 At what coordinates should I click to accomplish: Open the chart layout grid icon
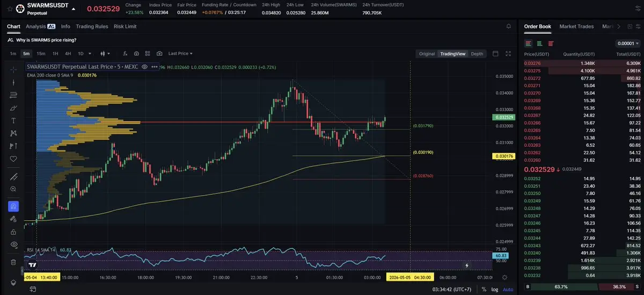(x=148, y=54)
